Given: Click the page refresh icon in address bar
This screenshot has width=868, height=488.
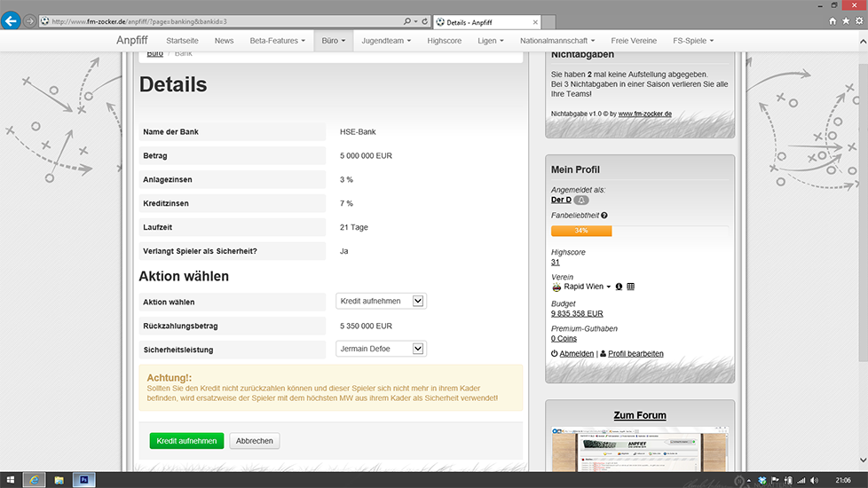Looking at the screenshot, I should coord(425,21).
